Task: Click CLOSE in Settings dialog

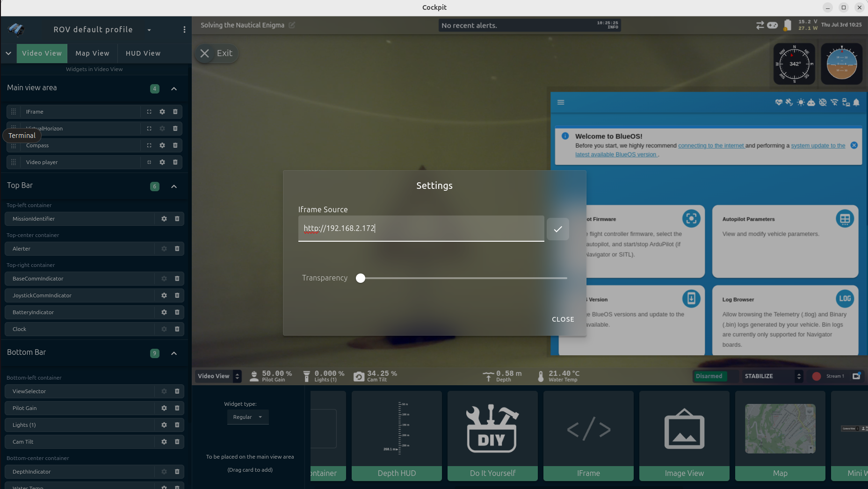Action: coord(563,319)
